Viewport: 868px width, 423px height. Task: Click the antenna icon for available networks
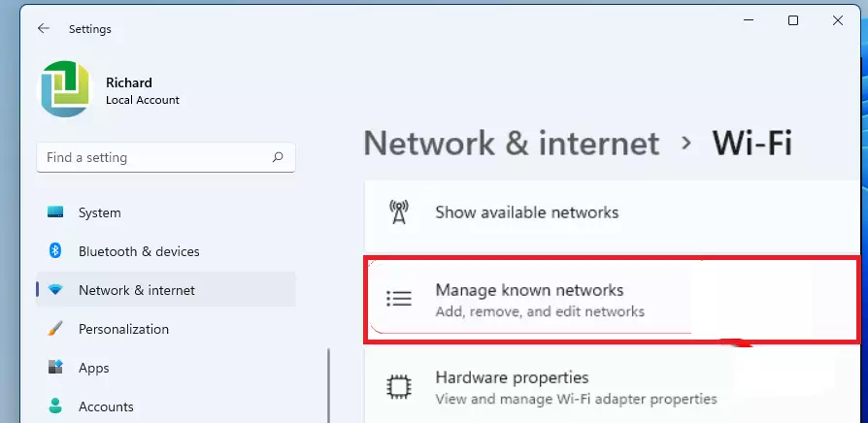[x=399, y=212]
